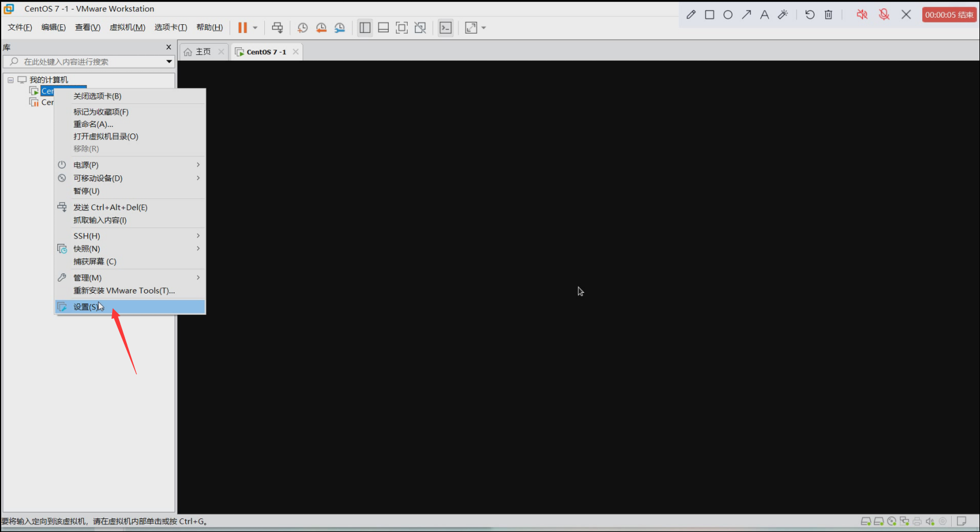Click the printer status bar icon

(x=917, y=521)
